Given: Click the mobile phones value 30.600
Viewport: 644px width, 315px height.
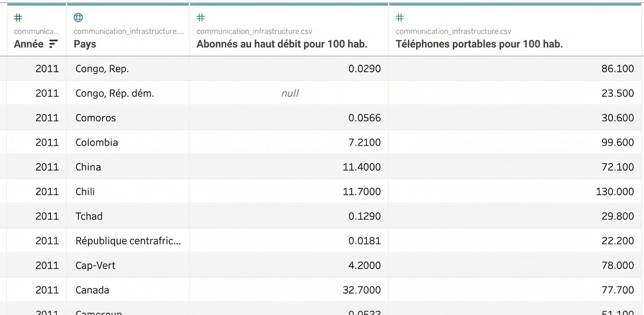Looking at the screenshot, I should [618, 118].
